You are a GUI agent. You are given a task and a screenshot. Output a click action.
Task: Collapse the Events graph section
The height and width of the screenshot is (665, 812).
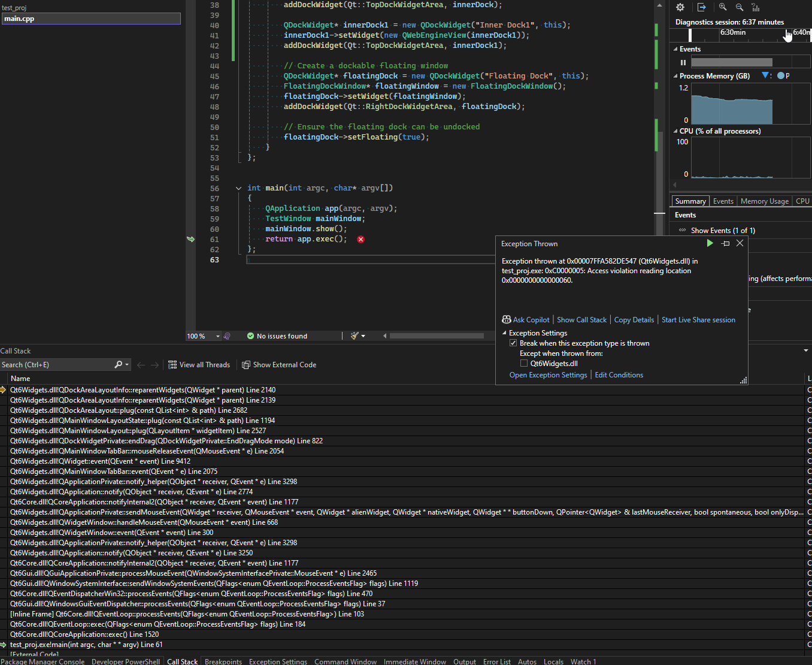point(675,49)
